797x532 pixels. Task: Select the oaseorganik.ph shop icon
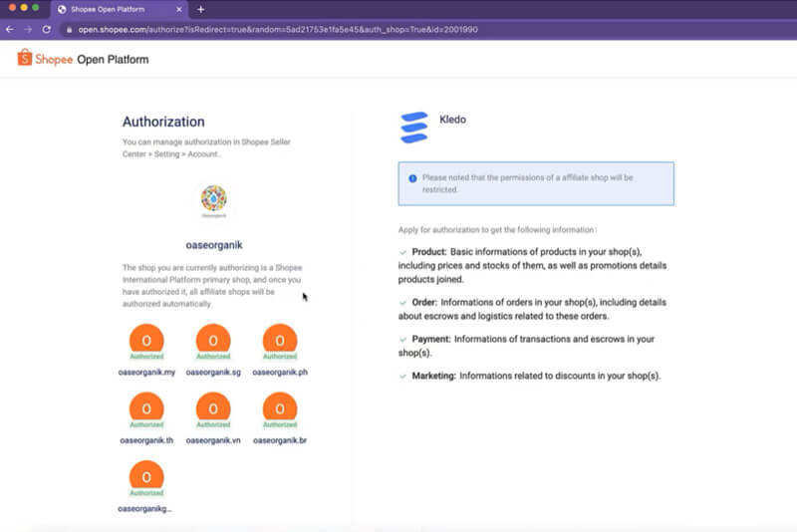tap(280, 340)
